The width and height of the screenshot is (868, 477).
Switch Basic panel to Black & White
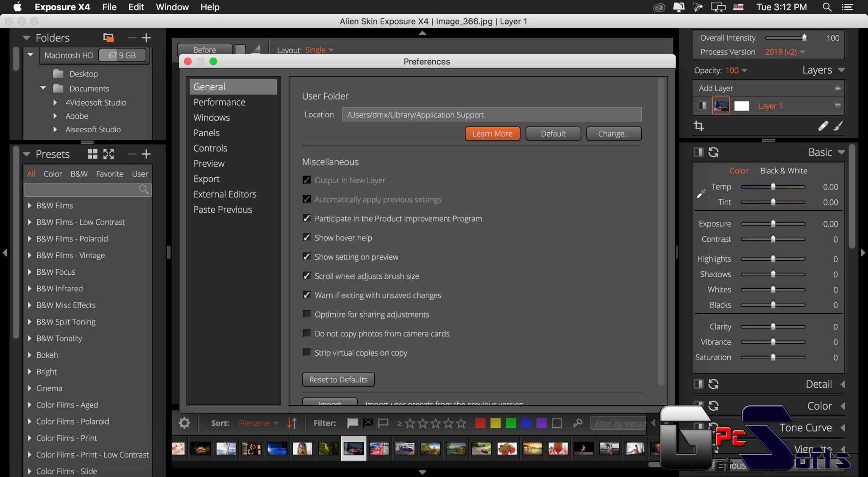(x=784, y=170)
